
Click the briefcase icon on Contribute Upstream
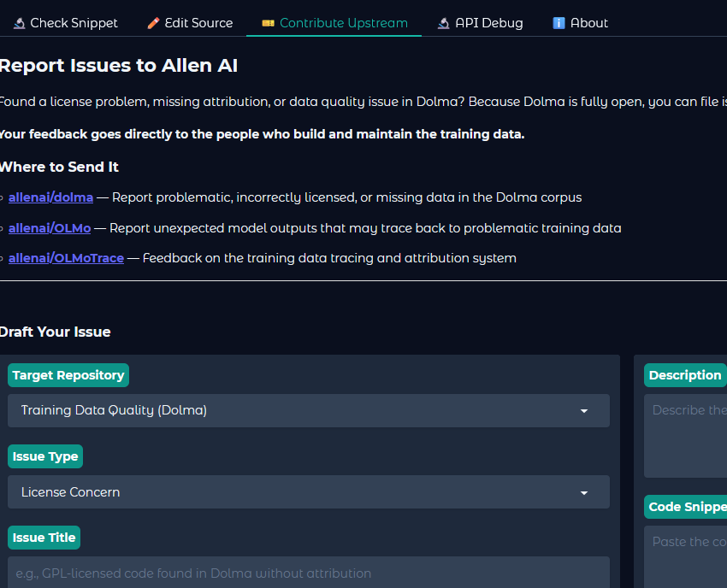click(x=267, y=22)
